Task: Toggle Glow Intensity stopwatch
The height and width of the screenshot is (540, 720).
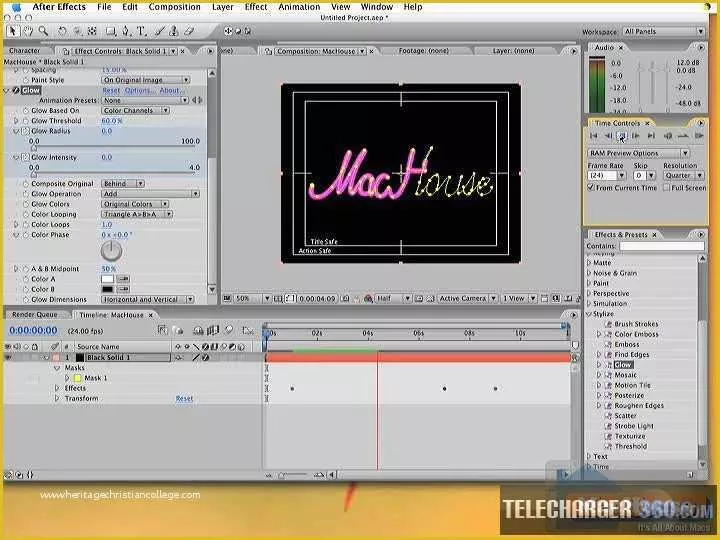Action: 26,158
